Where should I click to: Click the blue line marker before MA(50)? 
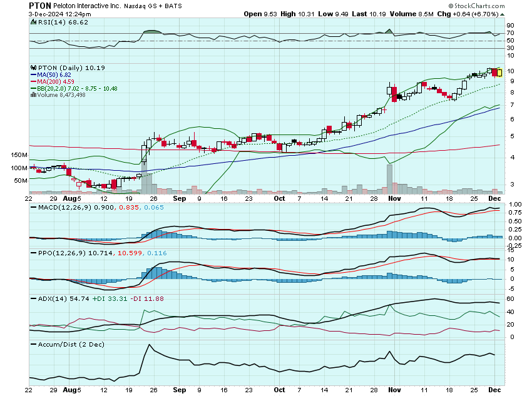pyautogui.click(x=33, y=75)
